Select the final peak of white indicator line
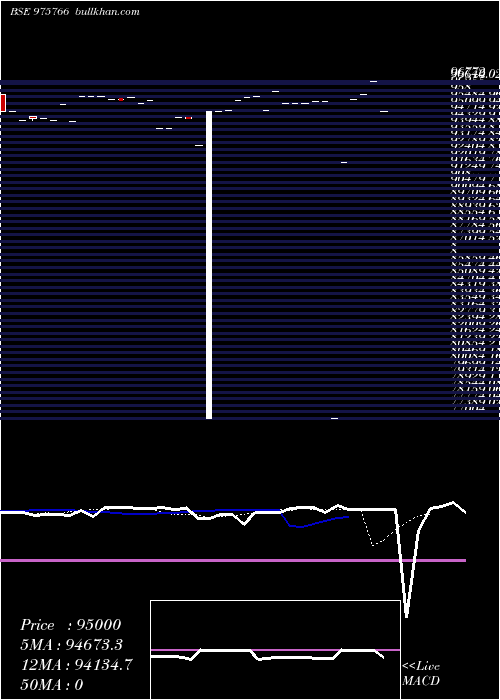Screen dimensions: 500x700 tap(453, 503)
